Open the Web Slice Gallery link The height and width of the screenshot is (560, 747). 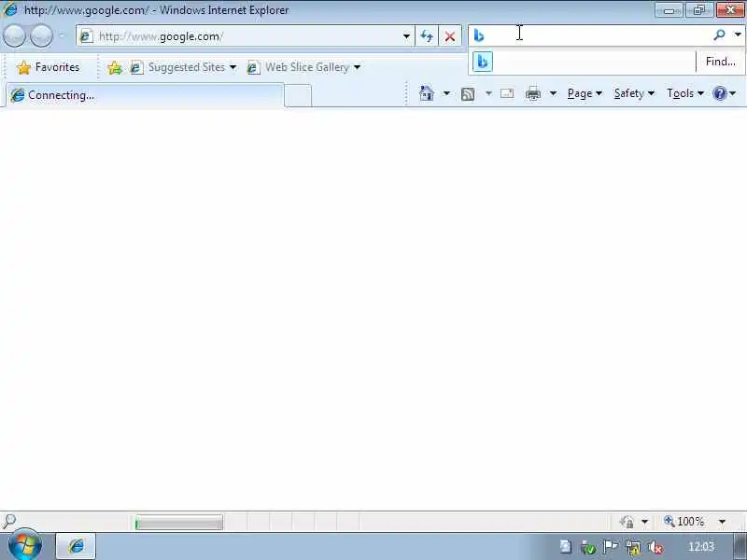[x=304, y=67]
